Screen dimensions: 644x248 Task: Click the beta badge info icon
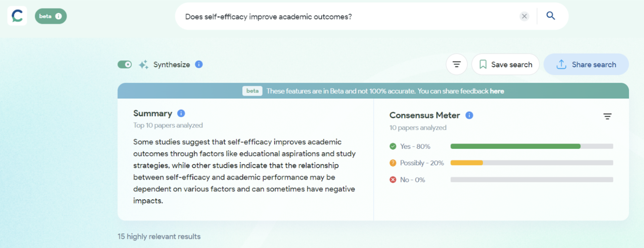pos(59,16)
